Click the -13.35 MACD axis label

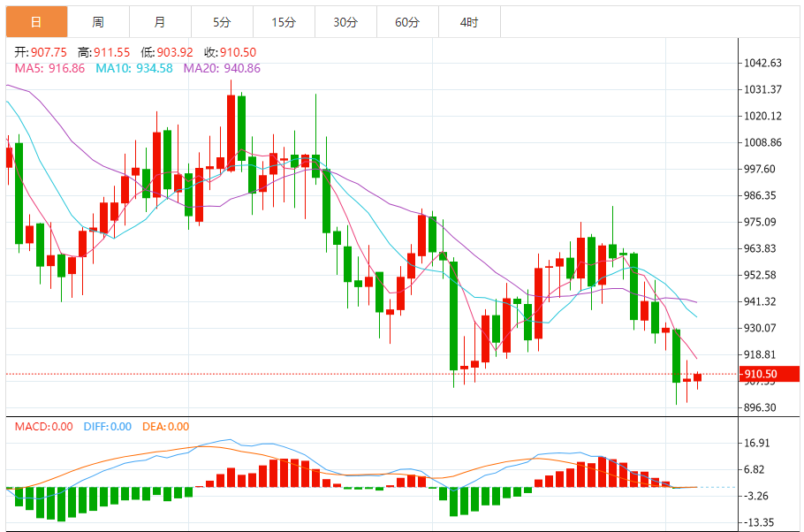tap(758, 523)
